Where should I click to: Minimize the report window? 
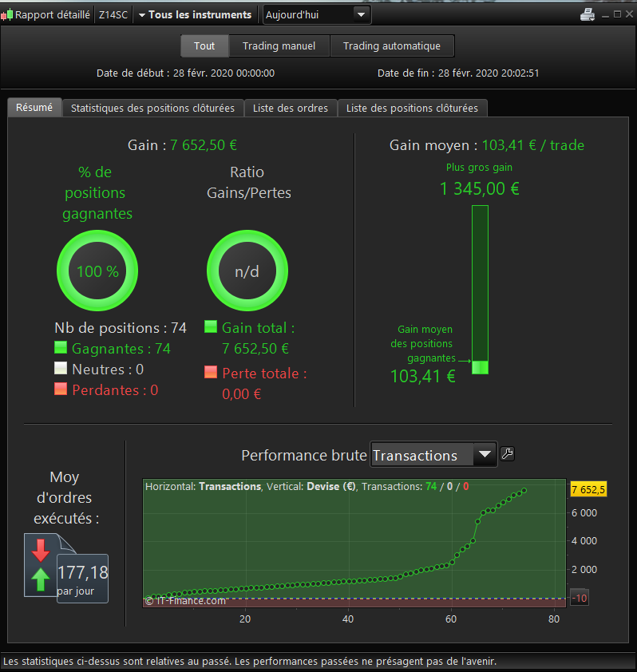pyautogui.click(x=605, y=15)
